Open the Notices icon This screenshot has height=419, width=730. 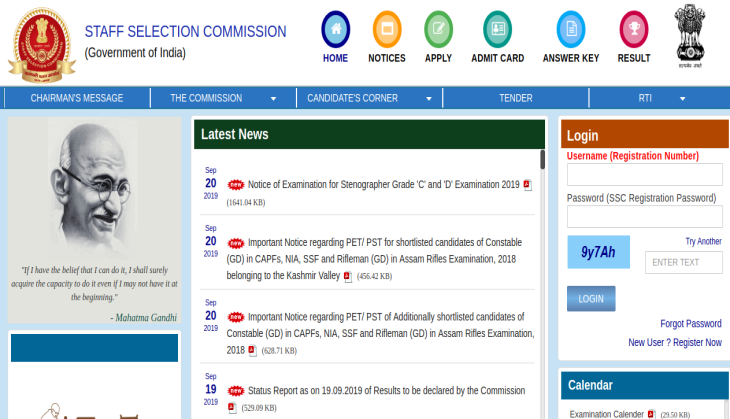click(x=387, y=29)
